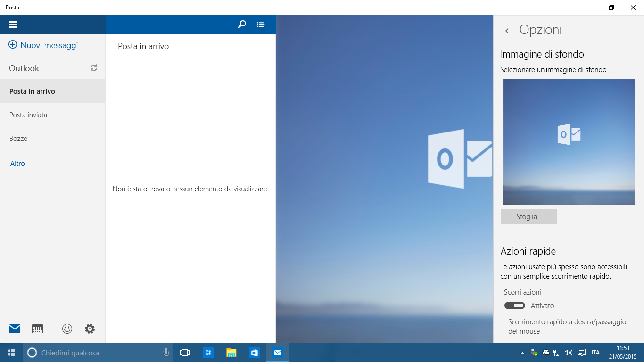Change the ITA input language
Screen dimensions: 644x362
point(595,353)
